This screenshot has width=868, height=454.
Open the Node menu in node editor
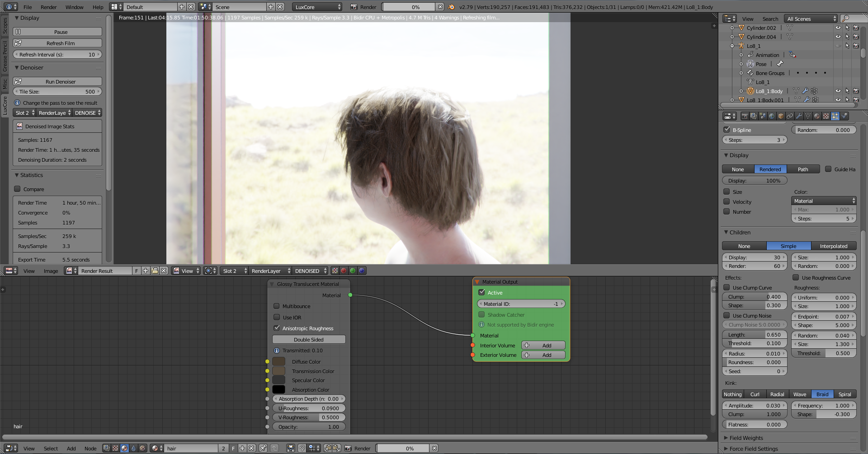click(90, 448)
